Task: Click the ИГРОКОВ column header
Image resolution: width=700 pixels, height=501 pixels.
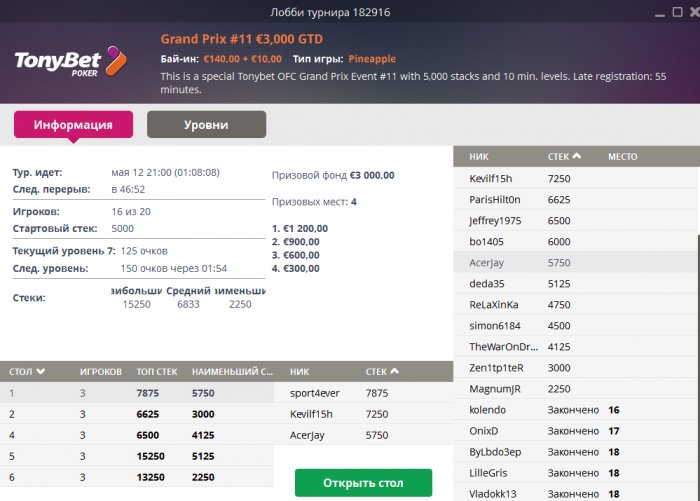Action: pyautogui.click(x=100, y=371)
